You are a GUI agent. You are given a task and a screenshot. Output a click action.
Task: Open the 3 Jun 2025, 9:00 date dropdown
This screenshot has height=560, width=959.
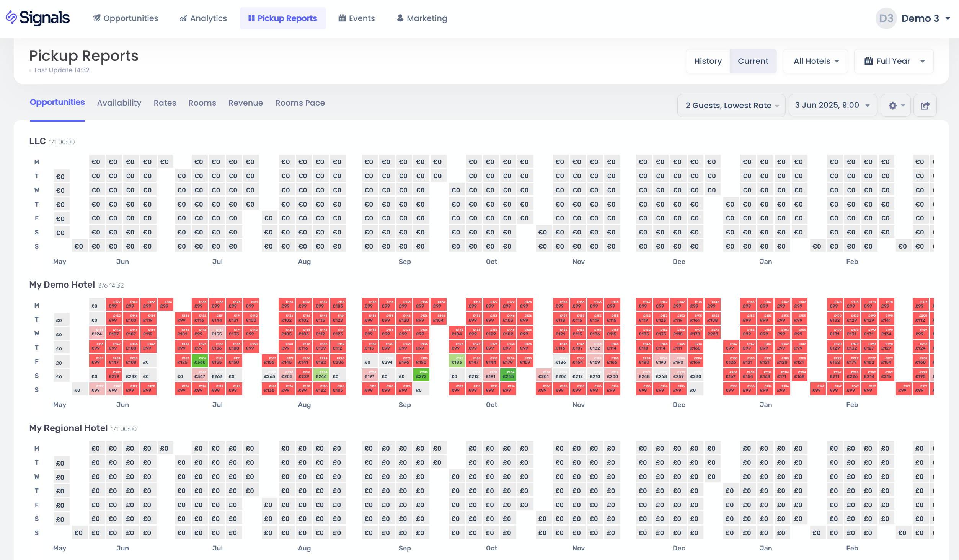(832, 105)
